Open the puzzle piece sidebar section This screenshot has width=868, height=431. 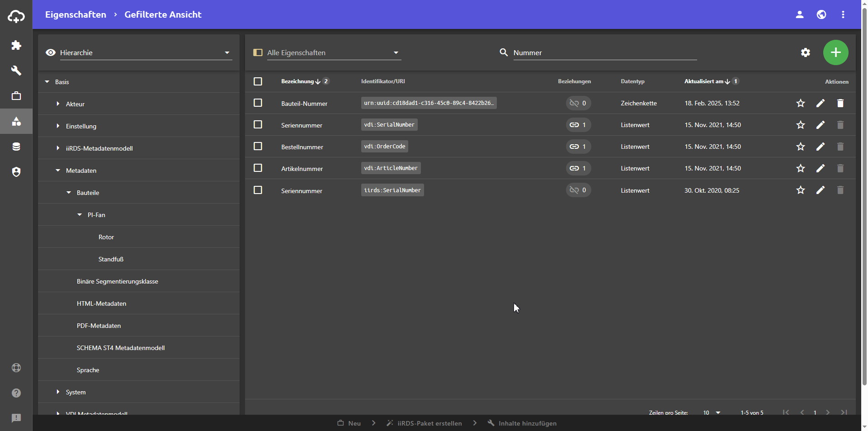(x=16, y=45)
